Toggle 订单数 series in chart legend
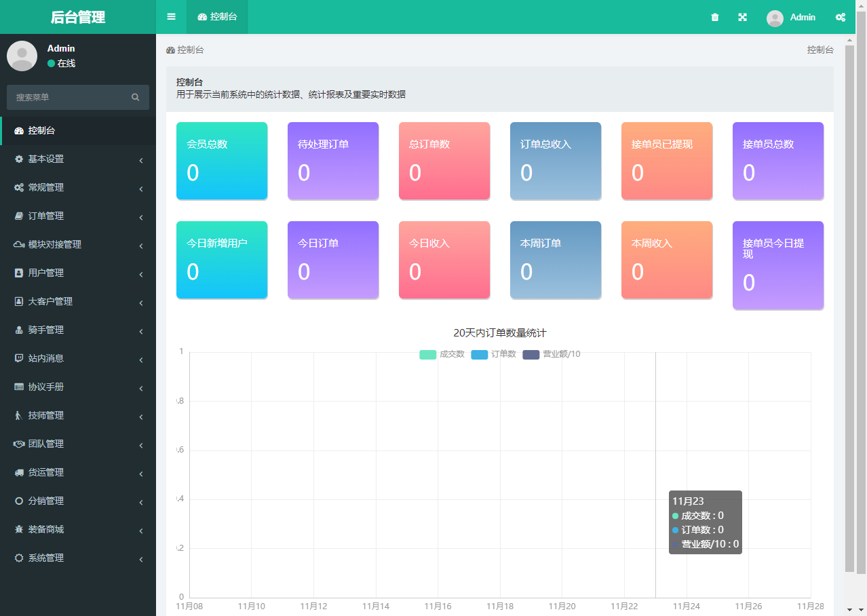 (x=493, y=354)
